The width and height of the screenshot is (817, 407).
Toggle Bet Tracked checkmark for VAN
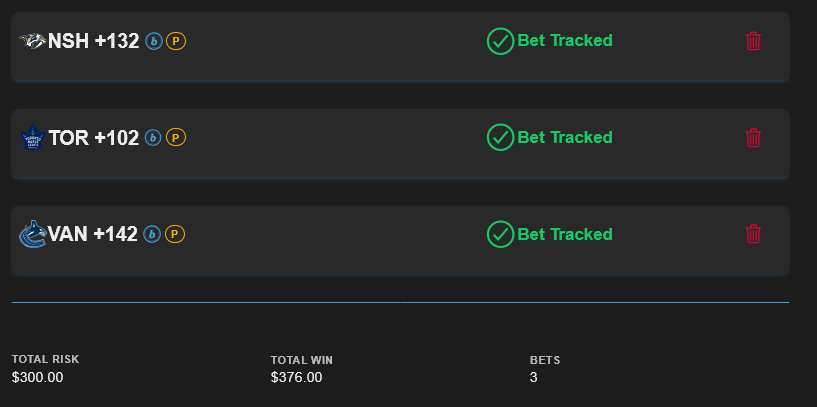point(500,234)
